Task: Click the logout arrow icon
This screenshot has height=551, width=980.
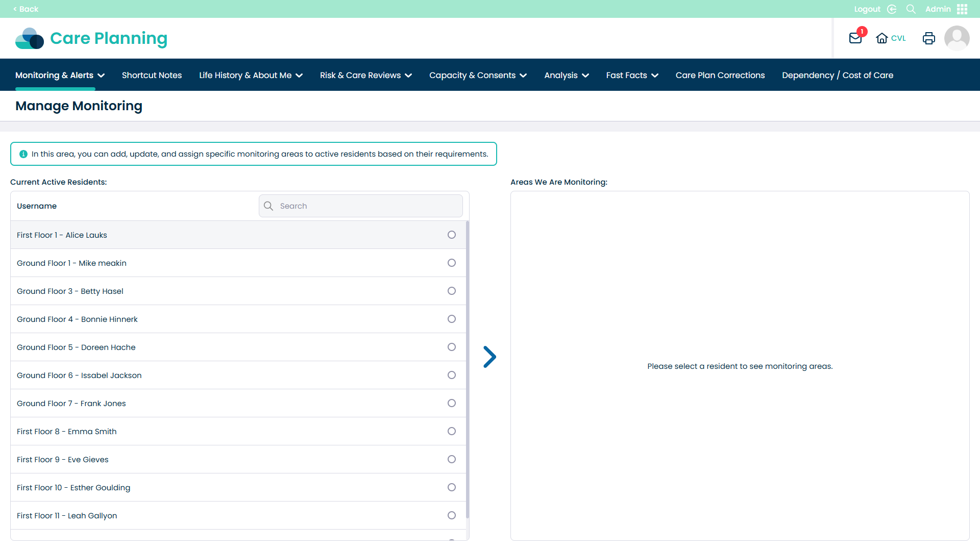Action: click(x=892, y=9)
